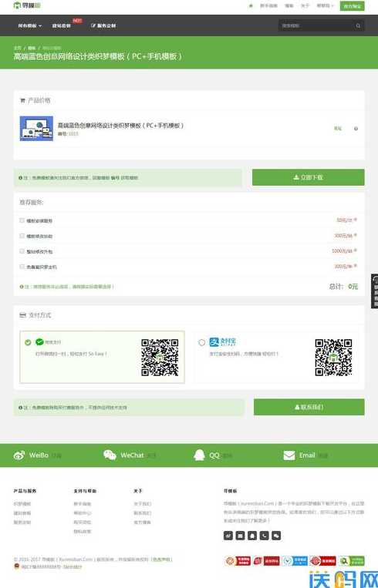The image size is (378, 588).
Task: Select the WeChat Pay radio option
Action: 28,342
